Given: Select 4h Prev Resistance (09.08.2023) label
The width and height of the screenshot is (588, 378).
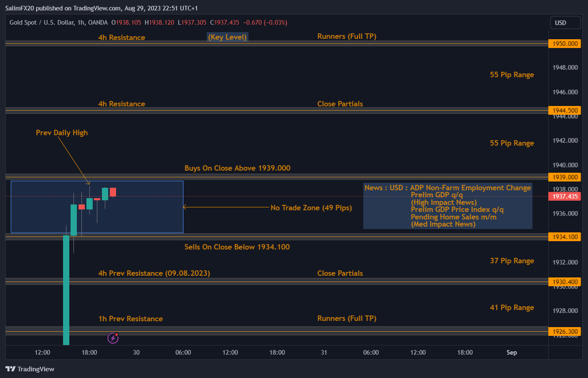Looking at the screenshot, I should (x=154, y=273).
